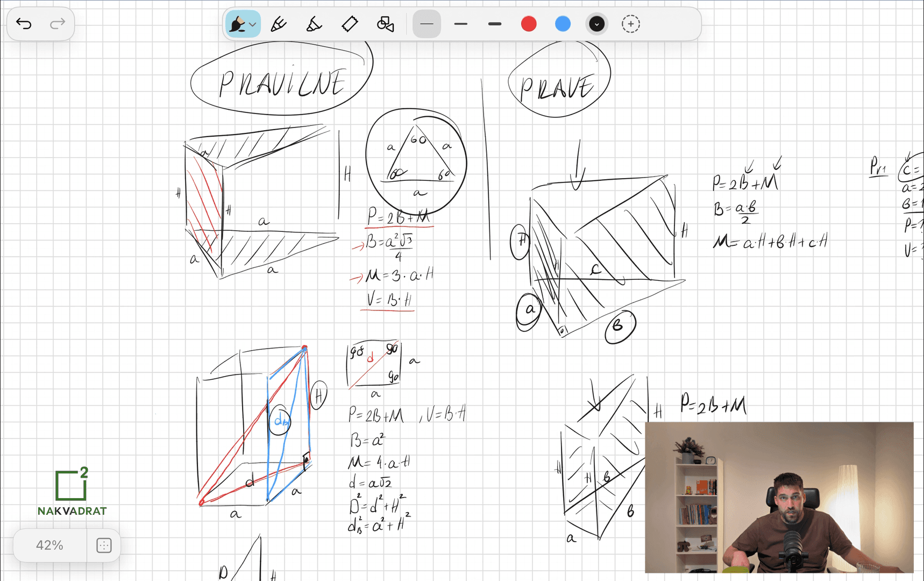This screenshot has height=581, width=924.
Task: Add a new custom color
Action: tap(631, 24)
